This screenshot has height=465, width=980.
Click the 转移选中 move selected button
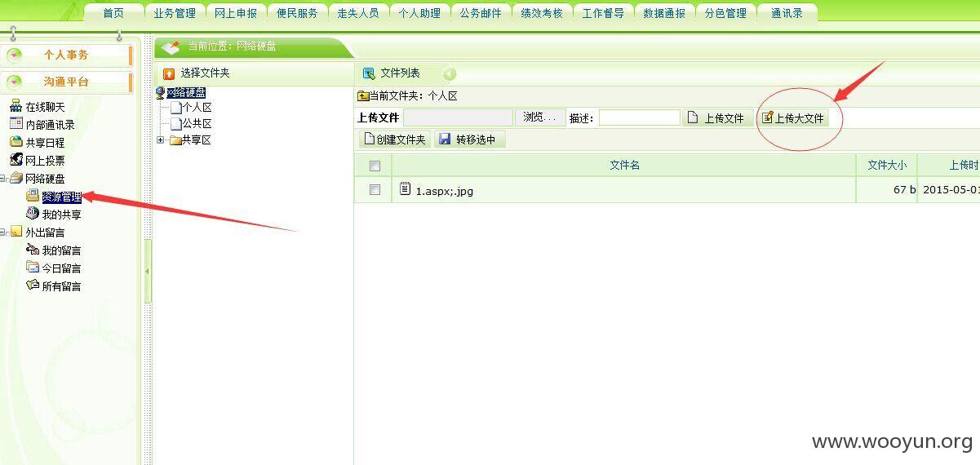(469, 139)
